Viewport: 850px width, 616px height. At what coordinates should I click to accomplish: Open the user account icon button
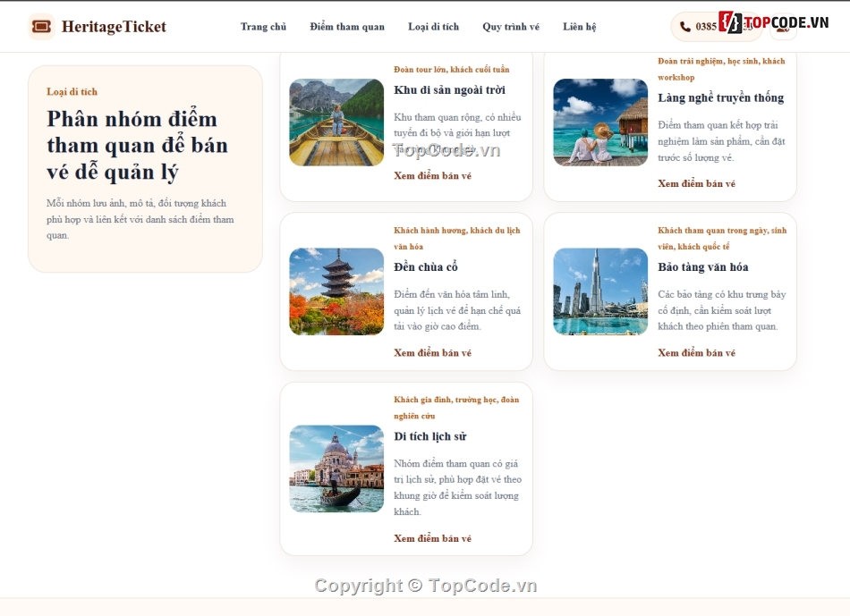click(783, 27)
